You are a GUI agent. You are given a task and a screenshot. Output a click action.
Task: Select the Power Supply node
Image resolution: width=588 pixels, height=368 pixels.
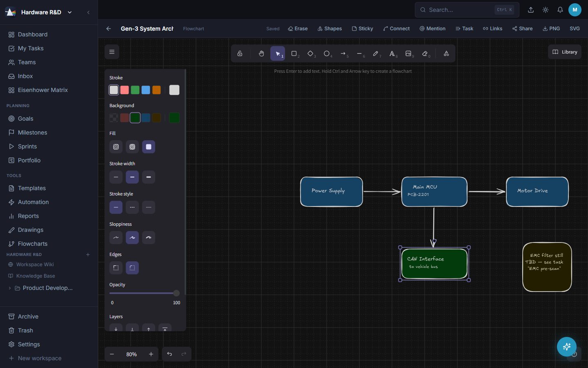332,192
